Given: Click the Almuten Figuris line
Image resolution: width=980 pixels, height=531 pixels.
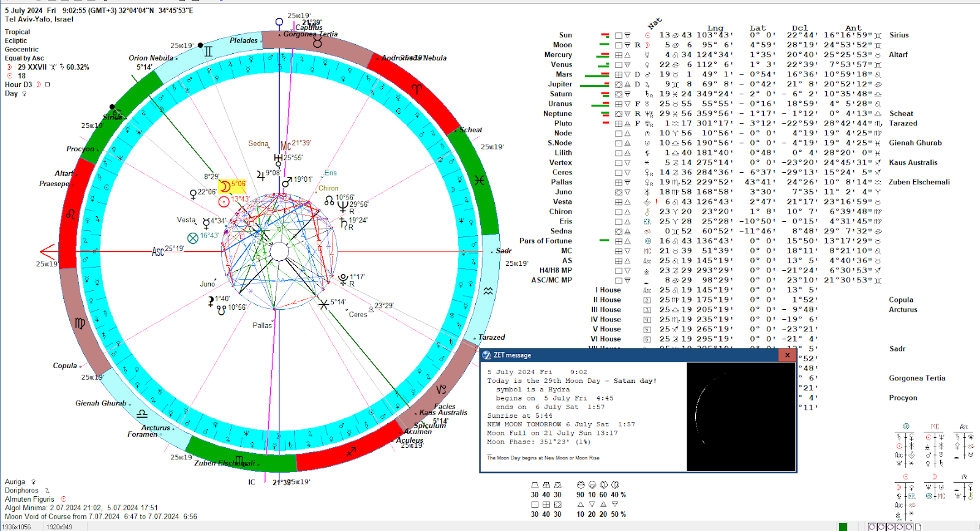Looking at the screenshot, I should click(x=36, y=499).
